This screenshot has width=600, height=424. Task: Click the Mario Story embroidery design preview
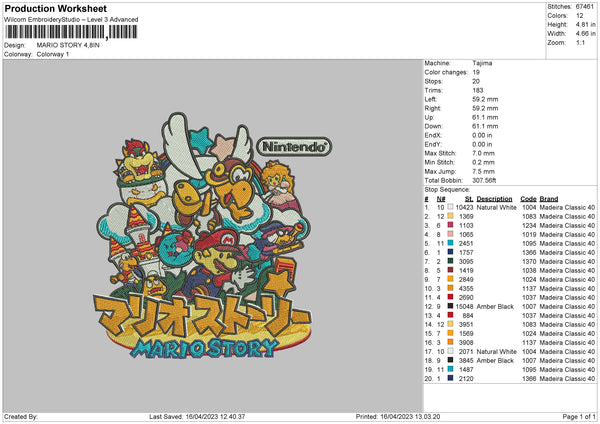click(x=205, y=235)
